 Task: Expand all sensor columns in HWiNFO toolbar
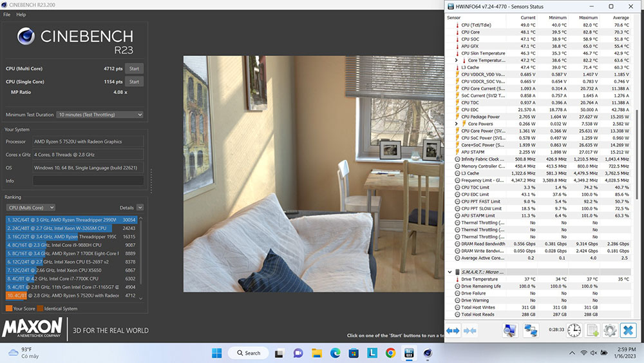click(x=453, y=331)
